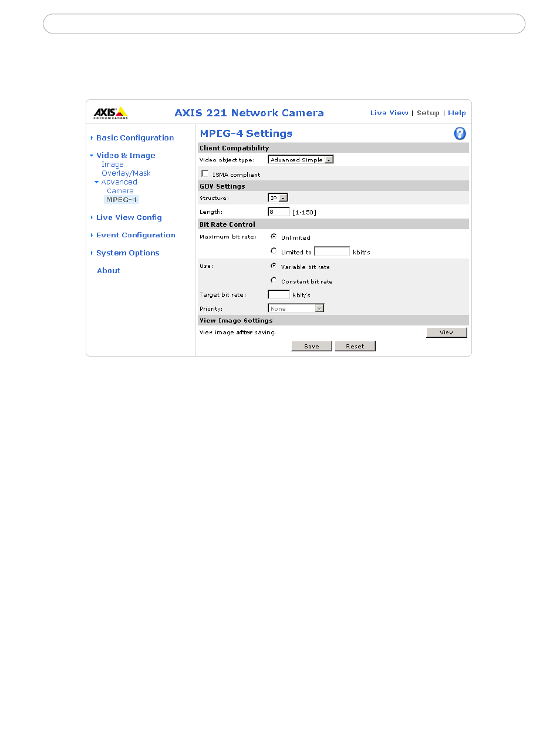
Task: Open the About page
Action: click(x=109, y=271)
